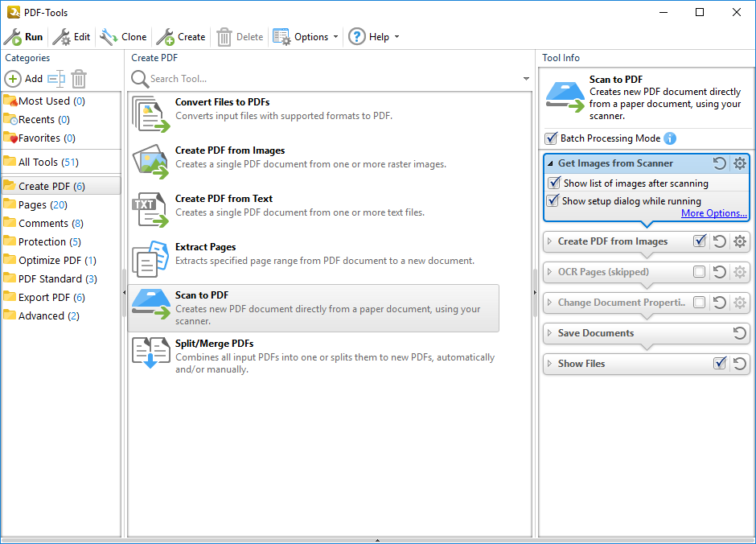Reset the Create PDF from Images step

pyautogui.click(x=719, y=241)
